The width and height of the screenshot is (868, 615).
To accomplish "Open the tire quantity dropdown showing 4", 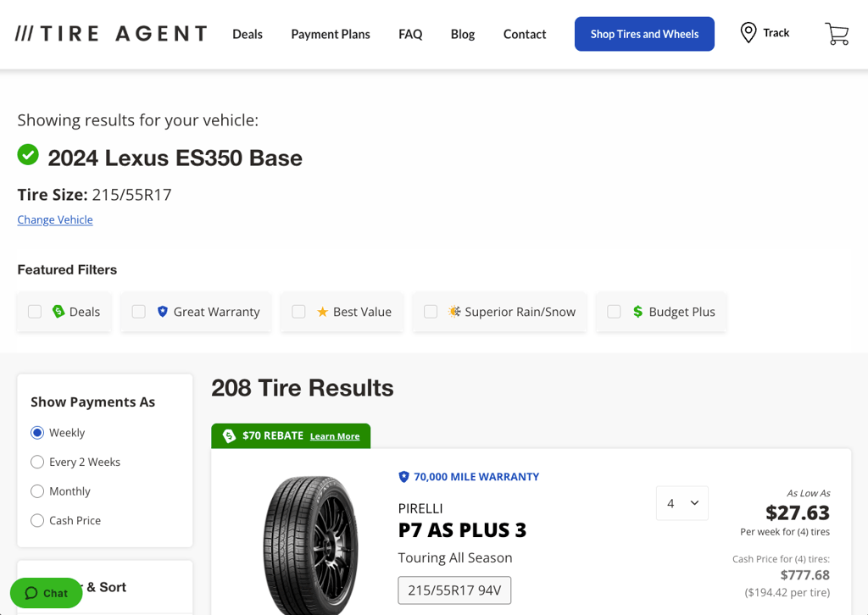I will (x=682, y=503).
